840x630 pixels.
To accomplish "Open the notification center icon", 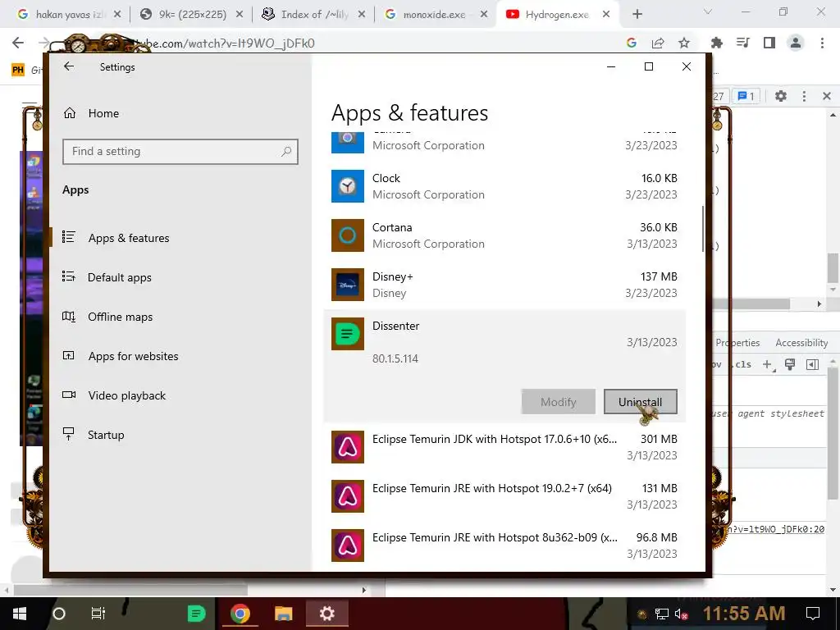I will point(813,614).
